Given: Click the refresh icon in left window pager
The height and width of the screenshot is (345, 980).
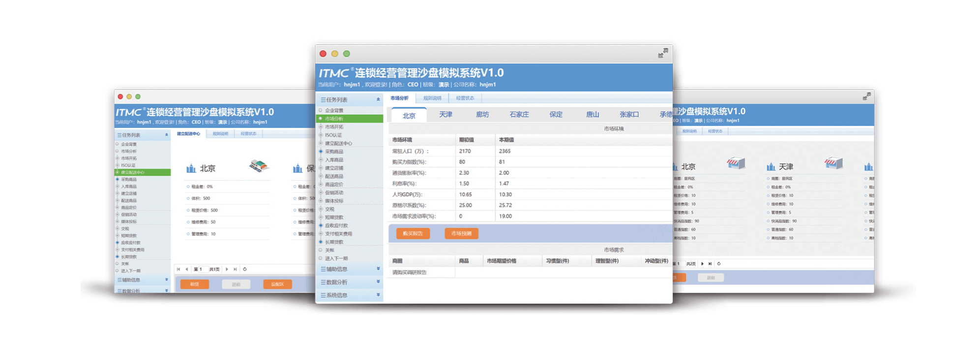Looking at the screenshot, I should click(x=245, y=269).
